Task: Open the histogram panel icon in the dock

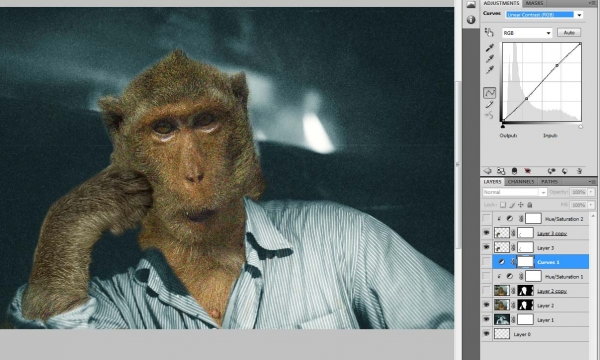Action: [x=471, y=5]
